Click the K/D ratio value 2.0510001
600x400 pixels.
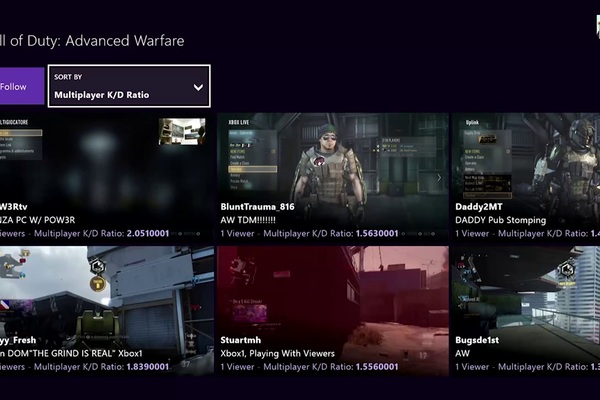coord(148,233)
